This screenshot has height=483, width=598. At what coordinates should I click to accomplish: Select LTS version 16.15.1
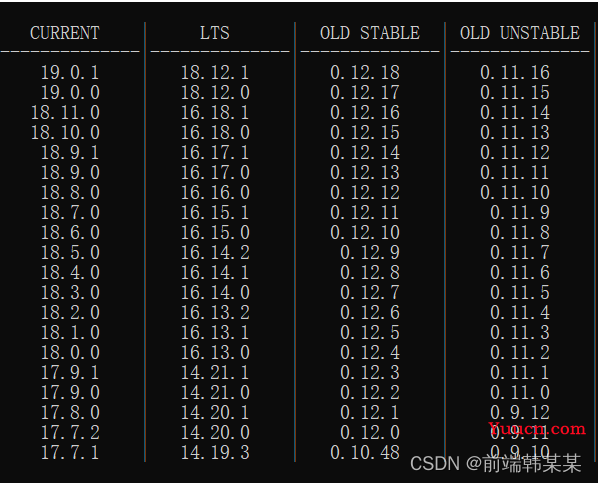click(x=215, y=213)
